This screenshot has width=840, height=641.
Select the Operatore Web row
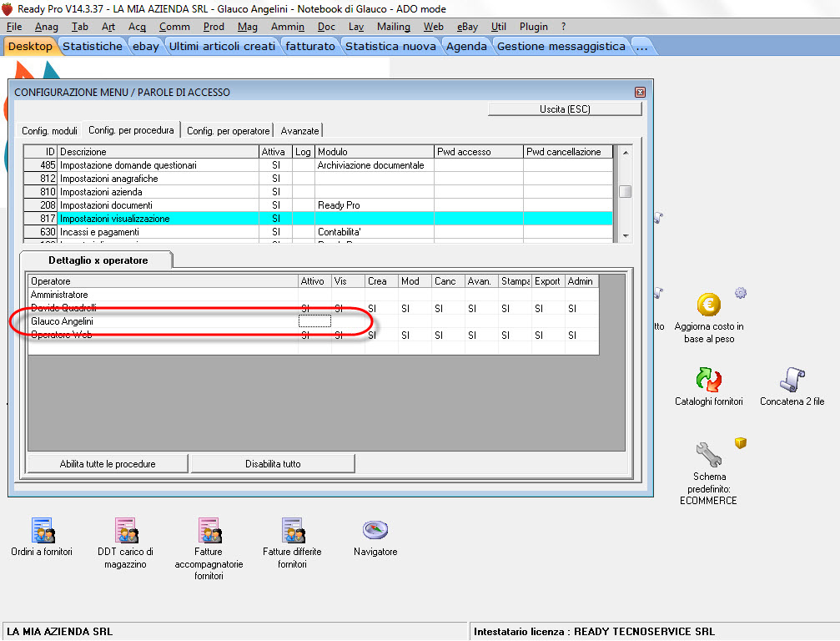pos(314,335)
